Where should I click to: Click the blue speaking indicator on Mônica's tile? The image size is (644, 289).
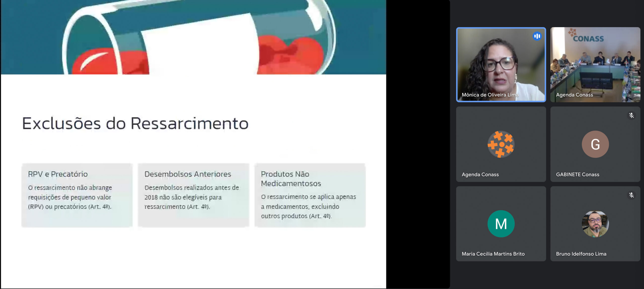coord(537,36)
